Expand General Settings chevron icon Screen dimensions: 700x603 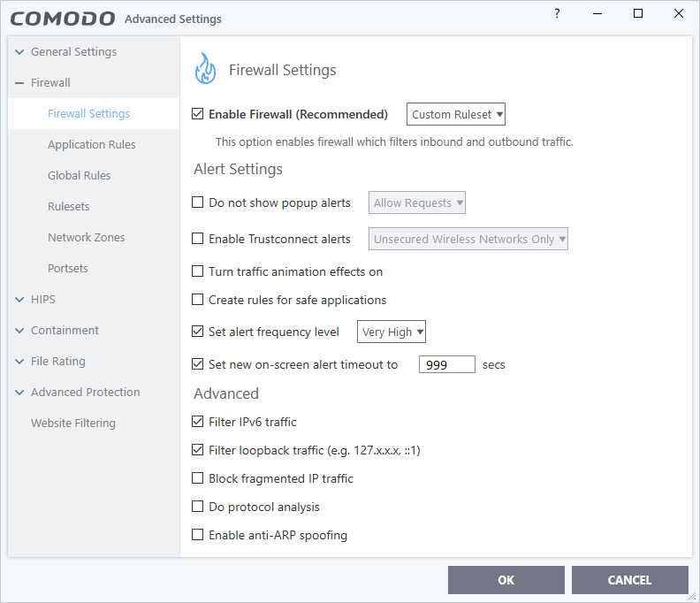(19, 52)
